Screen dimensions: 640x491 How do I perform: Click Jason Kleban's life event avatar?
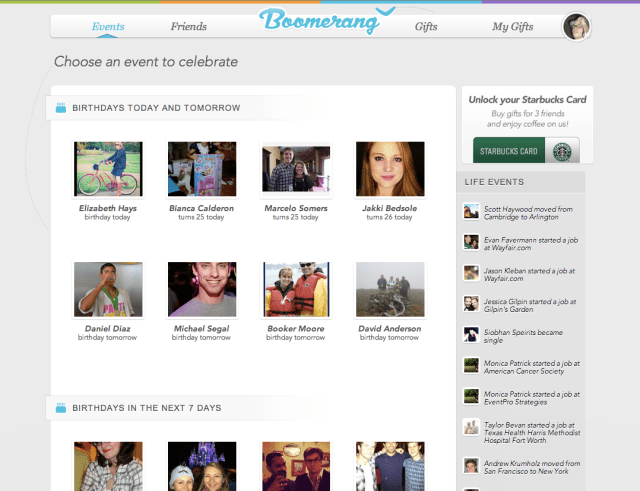pos(471,273)
